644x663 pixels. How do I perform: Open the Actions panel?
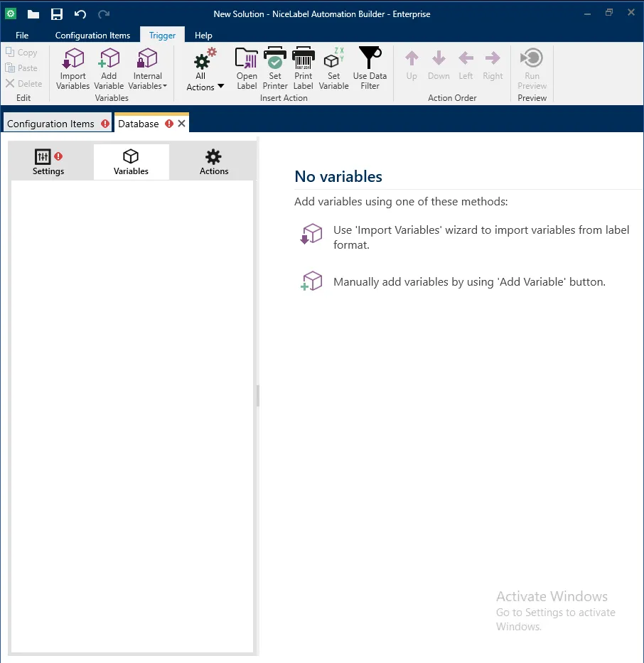click(x=213, y=161)
